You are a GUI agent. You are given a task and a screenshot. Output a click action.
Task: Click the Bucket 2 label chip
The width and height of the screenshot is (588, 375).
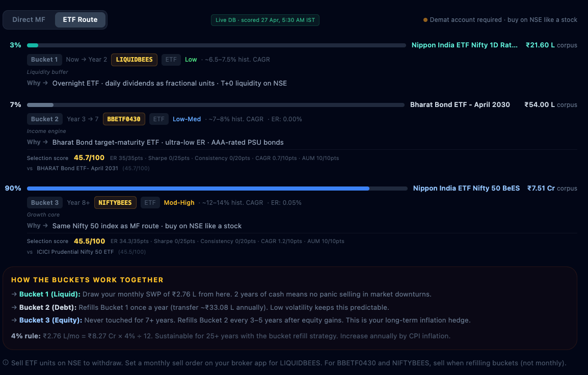click(x=45, y=119)
